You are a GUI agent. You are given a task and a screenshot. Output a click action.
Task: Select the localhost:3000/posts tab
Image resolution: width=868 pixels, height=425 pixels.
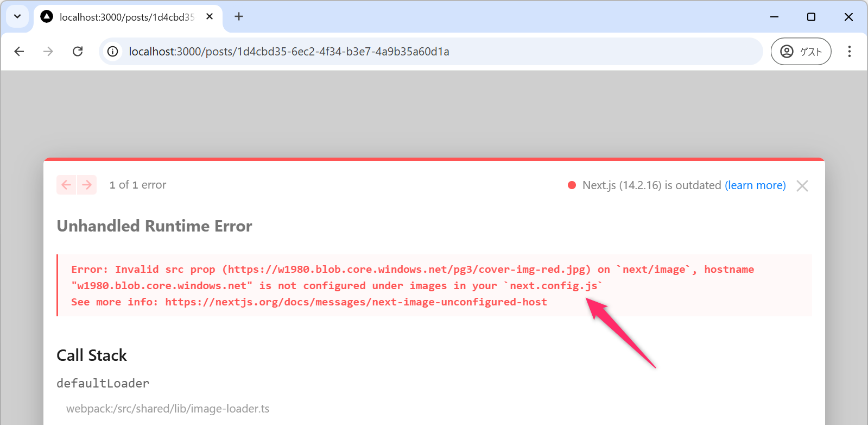(x=126, y=17)
